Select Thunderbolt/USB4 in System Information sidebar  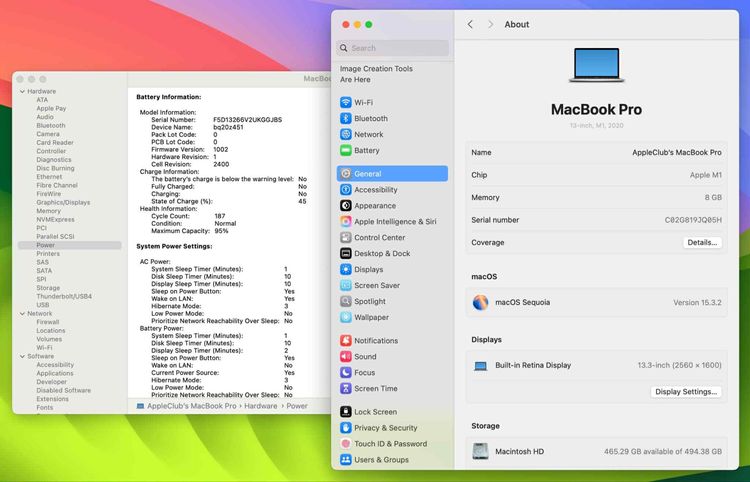pos(64,296)
